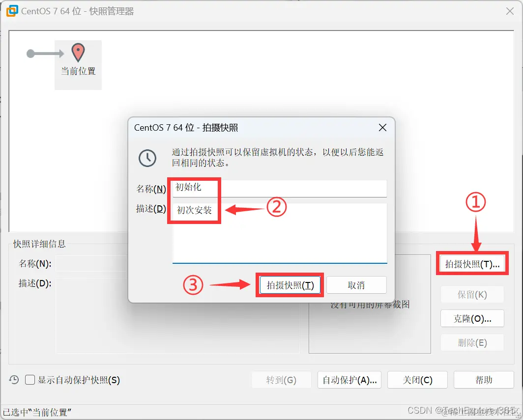Click the 帮助 help button
The height and width of the screenshot is (420, 523).
483,379
